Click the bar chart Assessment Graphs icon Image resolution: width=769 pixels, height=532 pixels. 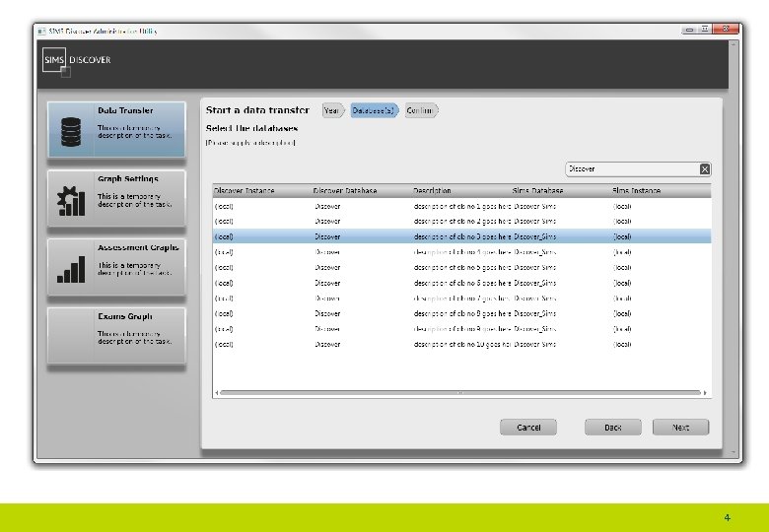point(71,269)
